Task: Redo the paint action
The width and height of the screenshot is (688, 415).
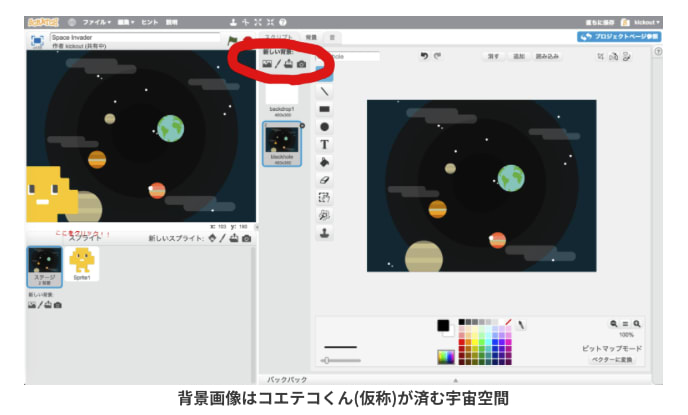Action: point(437,56)
